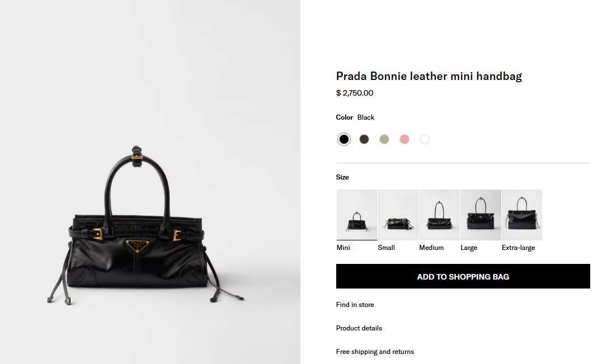607x364 pixels.
Task: Select the pink color swatch
Action: pyautogui.click(x=404, y=139)
